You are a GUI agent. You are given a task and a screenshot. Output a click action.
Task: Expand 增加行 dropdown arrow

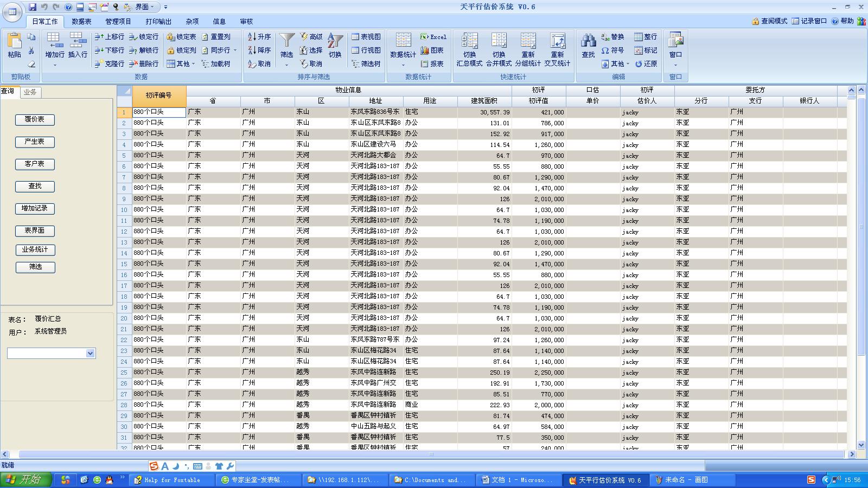tap(55, 65)
